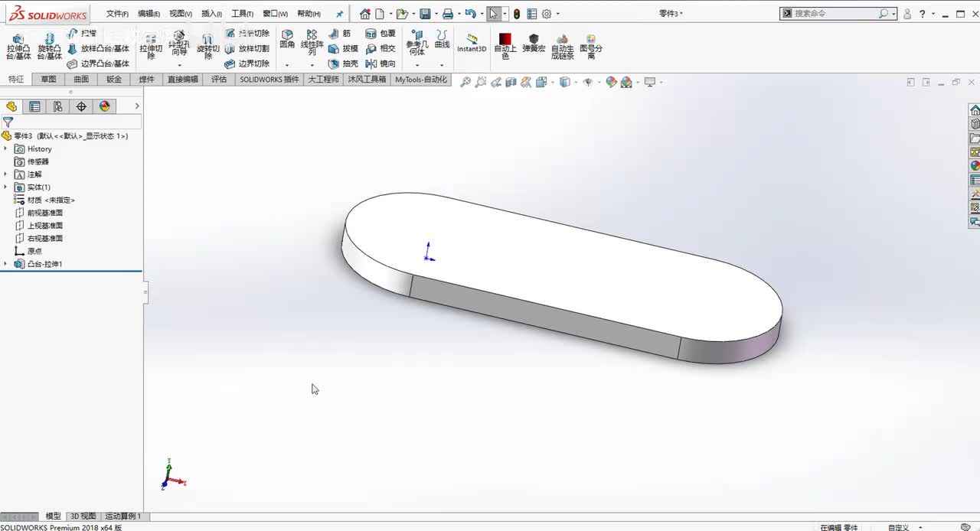Expand the 实体(1) solid bodies folder
This screenshot has width=980, height=531.
point(5,187)
